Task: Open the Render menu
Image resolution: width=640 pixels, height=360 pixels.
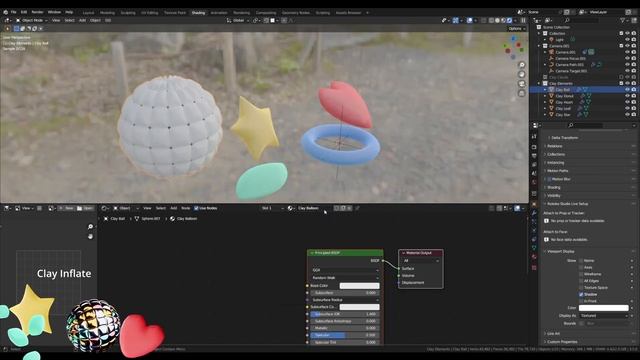Action: point(37,12)
